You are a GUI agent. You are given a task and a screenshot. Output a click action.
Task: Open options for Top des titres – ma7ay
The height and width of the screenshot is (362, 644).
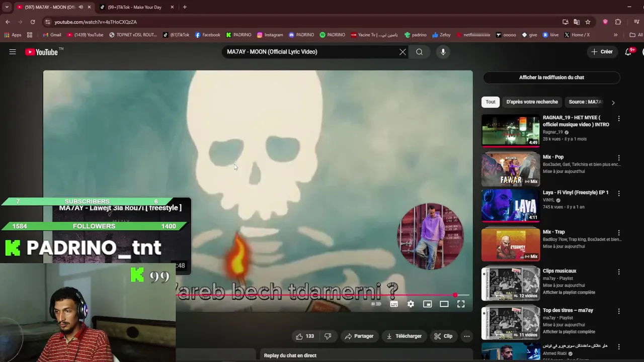coord(619,311)
